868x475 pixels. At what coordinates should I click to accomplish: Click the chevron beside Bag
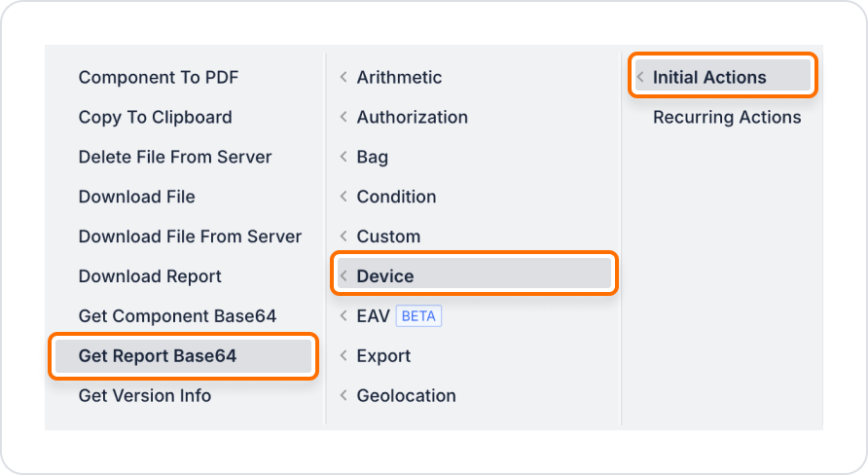tap(344, 157)
